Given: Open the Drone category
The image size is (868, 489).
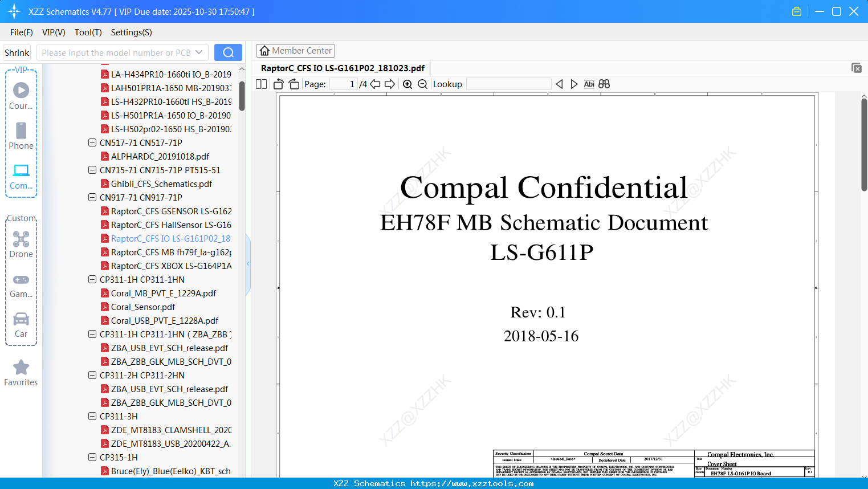Looking at the screenshot, I should click(21, 244).
